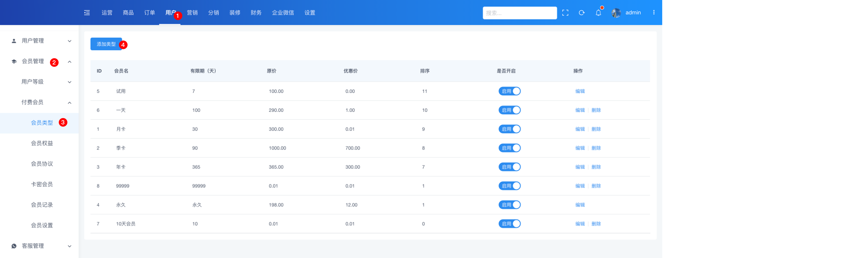Screen dimensions: 868x258
Task: Click the header search input field
Action: tap(519, 13)
